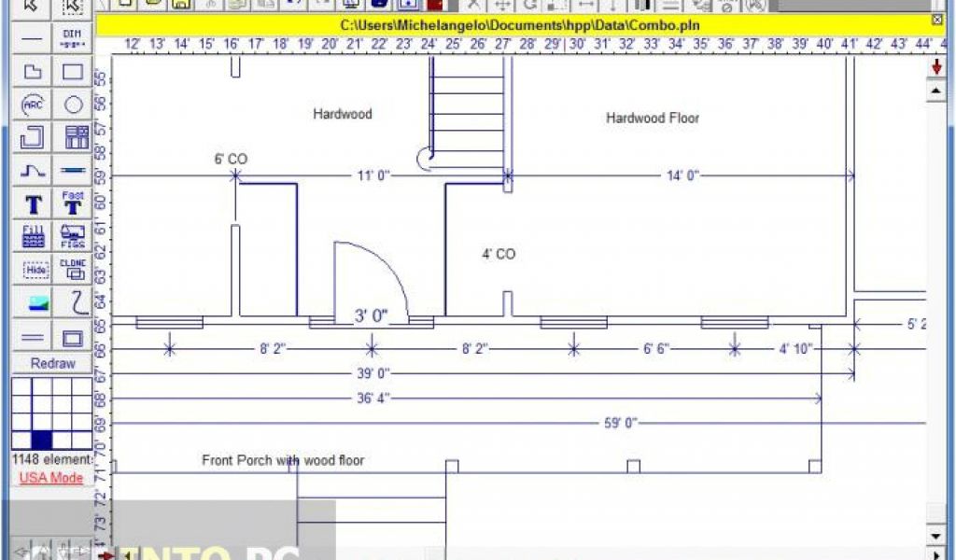Activate the bold T text tool

click(33, 203)
